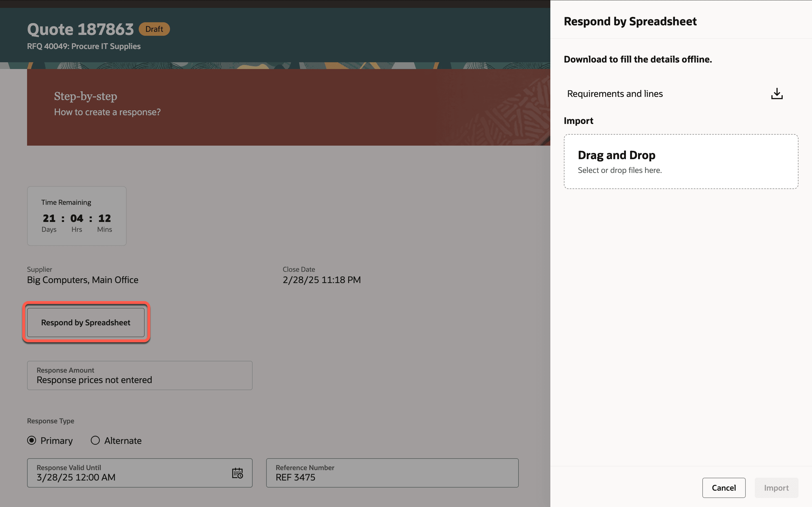Select the Primary response type radio button
The image size is (812, 507).
[x=32, y=440]
